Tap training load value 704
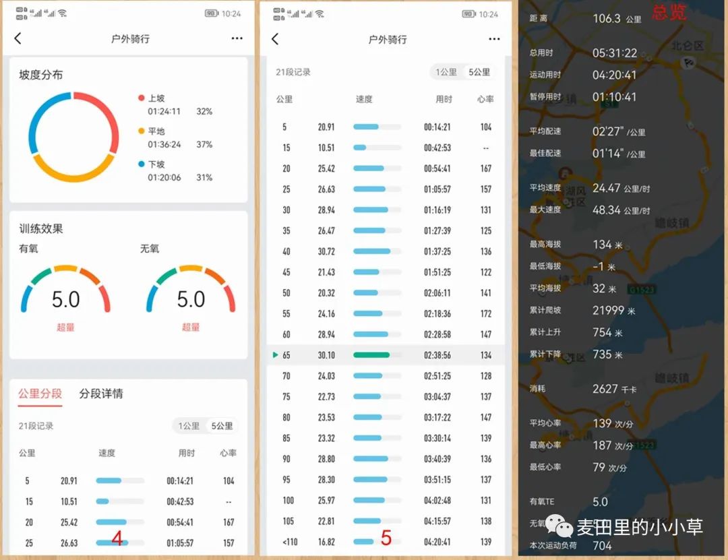 (602, 546)
